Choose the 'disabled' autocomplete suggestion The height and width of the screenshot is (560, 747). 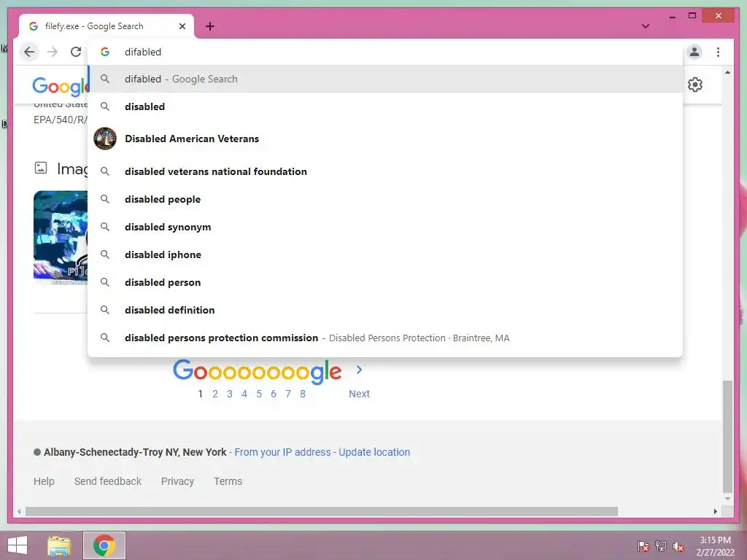385,106
